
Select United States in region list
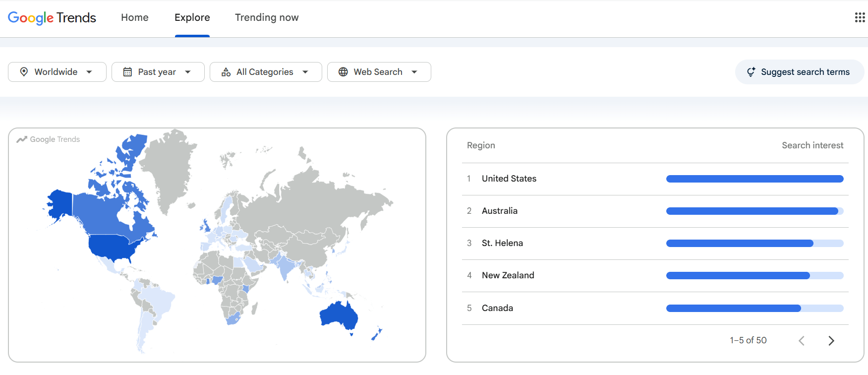(x=509, y=179)
